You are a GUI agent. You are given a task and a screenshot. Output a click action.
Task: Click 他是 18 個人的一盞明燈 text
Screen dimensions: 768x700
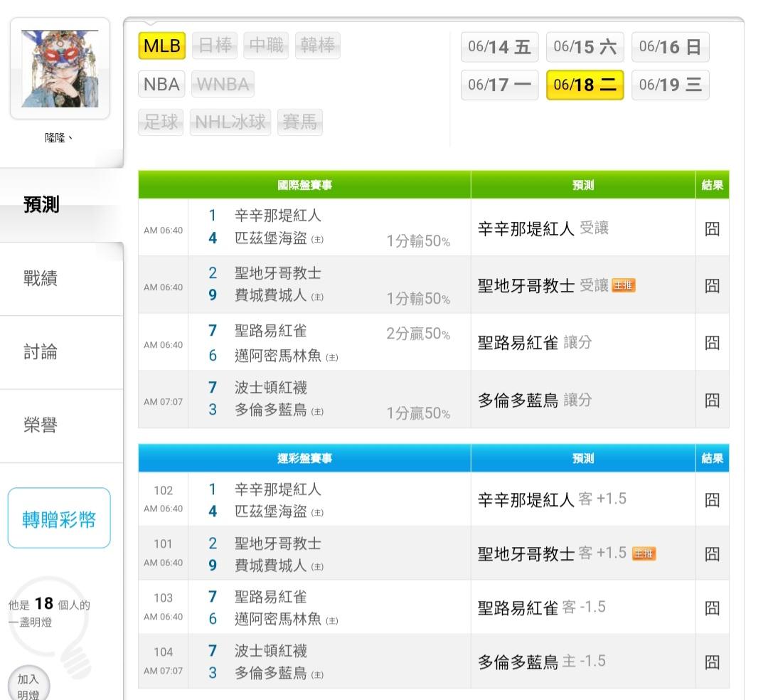click(x=49, y=612)
